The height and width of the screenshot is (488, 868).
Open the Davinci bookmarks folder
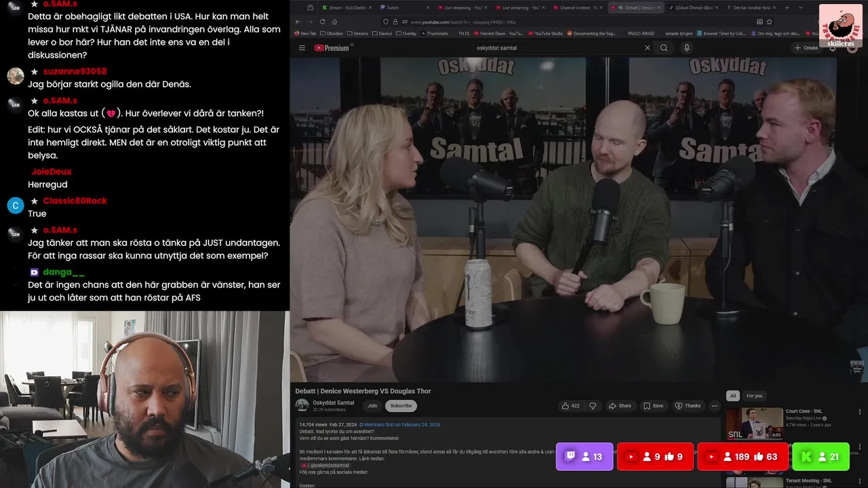pyautogui.click(x=383, y=33)
